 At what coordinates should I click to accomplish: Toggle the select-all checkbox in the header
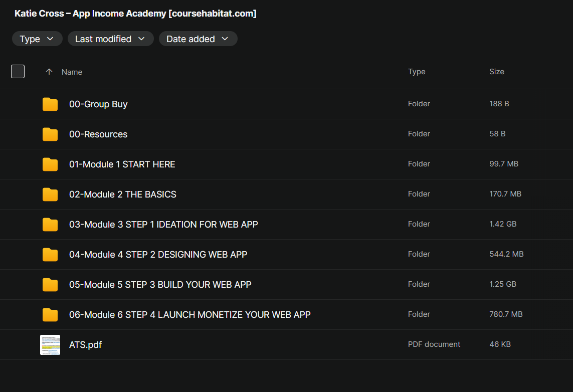(x=18, y=72)
